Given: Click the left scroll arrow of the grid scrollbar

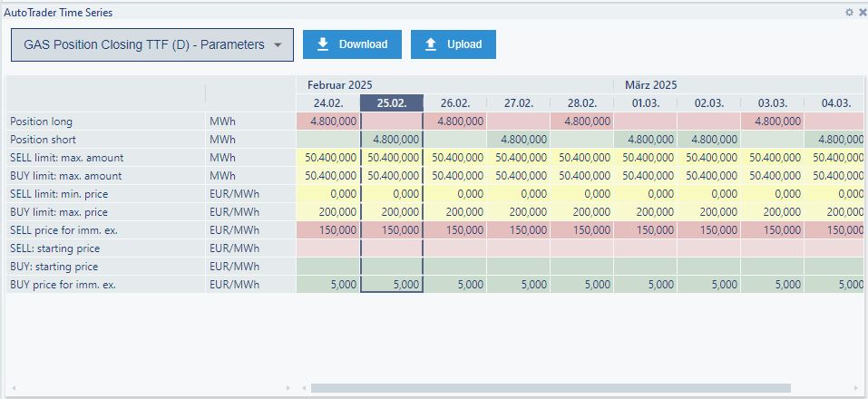Looking at the screenshot, I should click(x=302, y=388).
